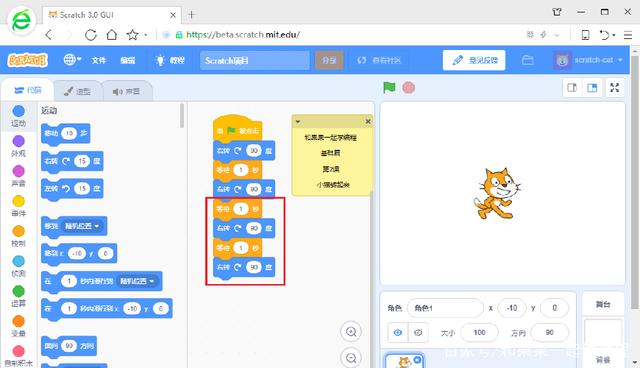This screenshot has width=640, height=368.
Task: Open a new browser tab
Action: tap(191, 15)
